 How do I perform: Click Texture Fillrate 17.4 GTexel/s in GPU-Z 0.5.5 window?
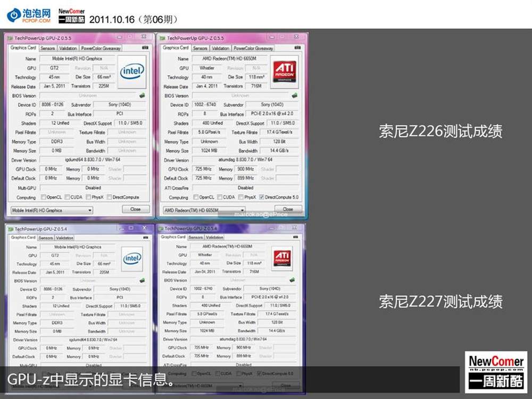[x=279, y=132]
